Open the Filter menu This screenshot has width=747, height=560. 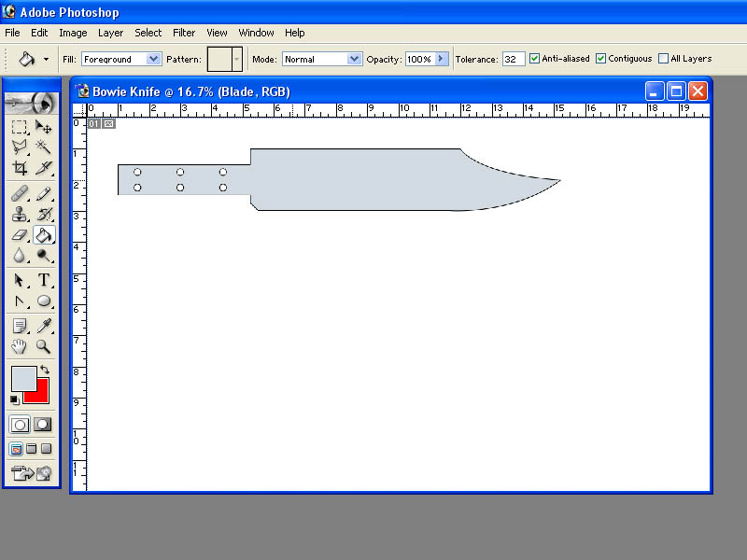pyautogui.click(x=184, y=33)
